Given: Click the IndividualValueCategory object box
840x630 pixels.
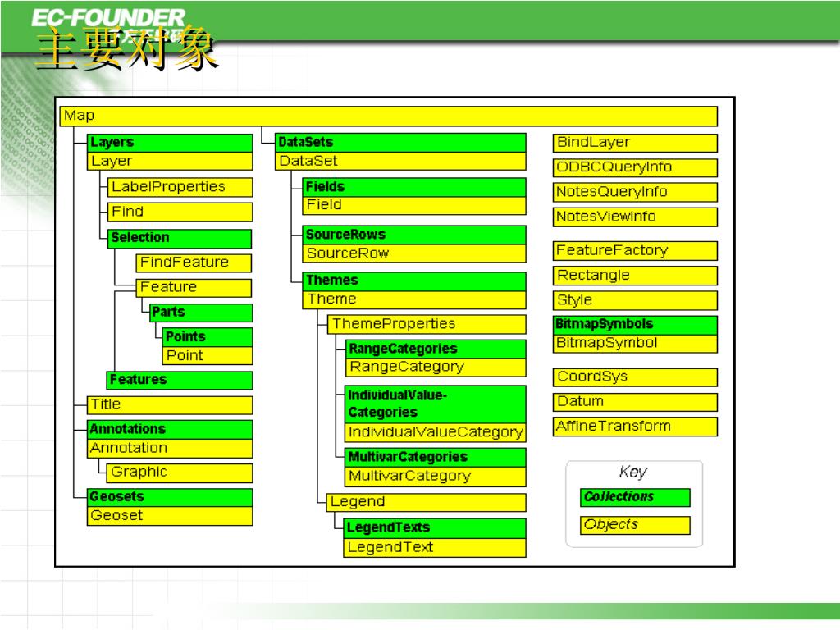Looking at the screenshot, I should (435, 432).
